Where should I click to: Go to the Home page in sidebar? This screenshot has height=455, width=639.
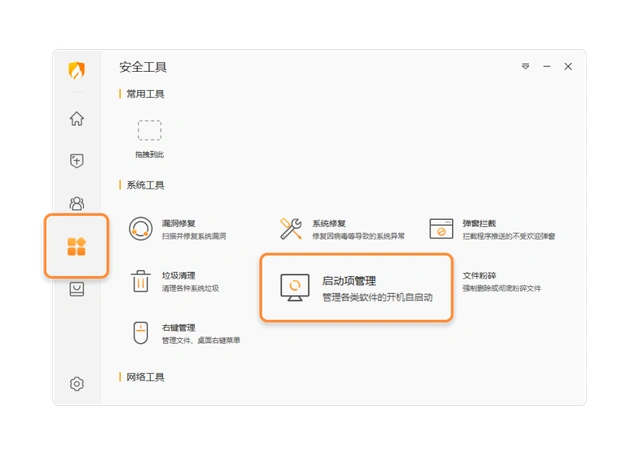(x=77, y=119)
